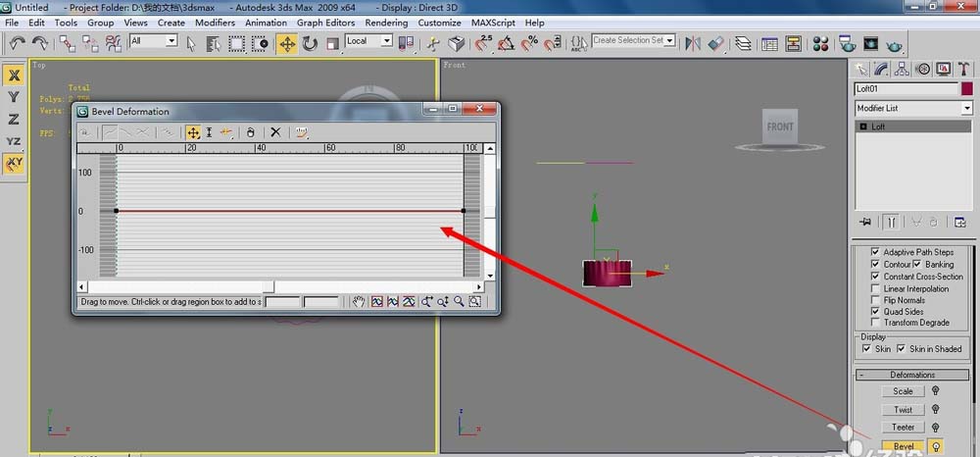Open the Graph Editors menu
This screenshot has height=457, width=980.
click(325, 23)
